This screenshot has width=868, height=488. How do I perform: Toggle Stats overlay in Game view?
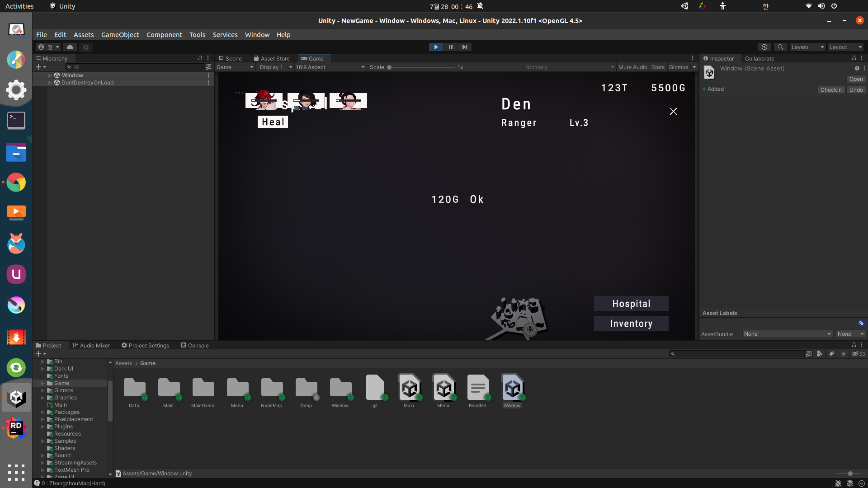click(x=658, y=67)
